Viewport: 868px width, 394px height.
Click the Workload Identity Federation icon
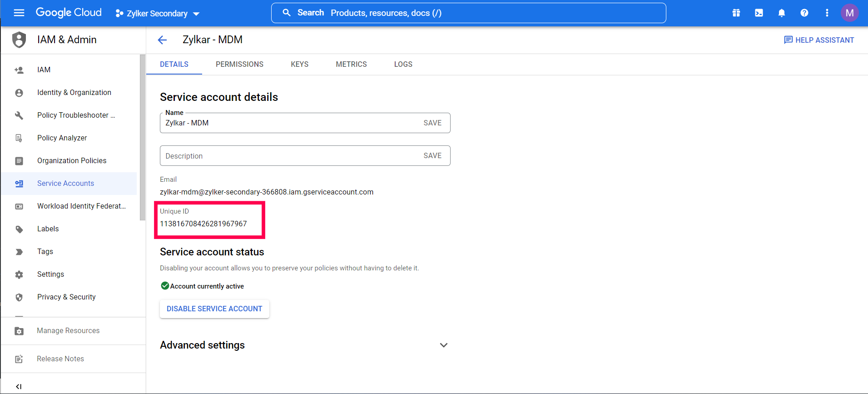pyautogui.click(x=19, y=206)
